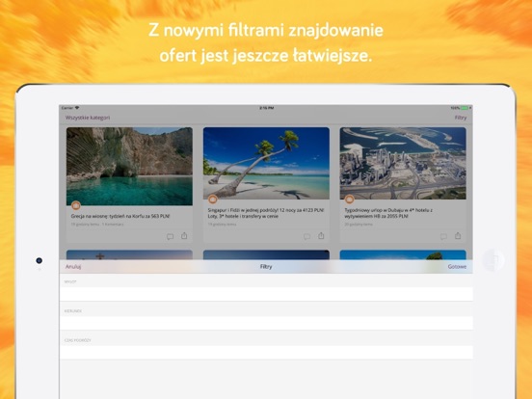Tap the orange badge on Dubai card
Screen dimensions: 532x399
tap(350, 199)
